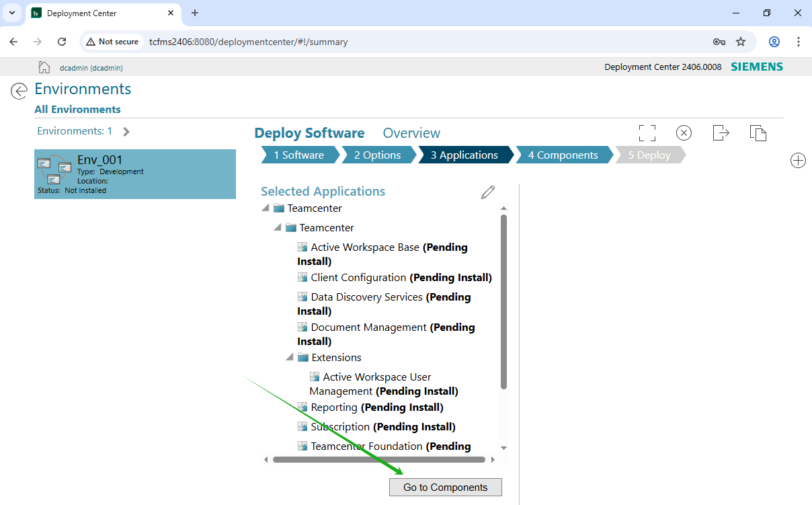Open the Chrome three-dot menu
The image size is (812, 505).
click(x=799, y=42)
